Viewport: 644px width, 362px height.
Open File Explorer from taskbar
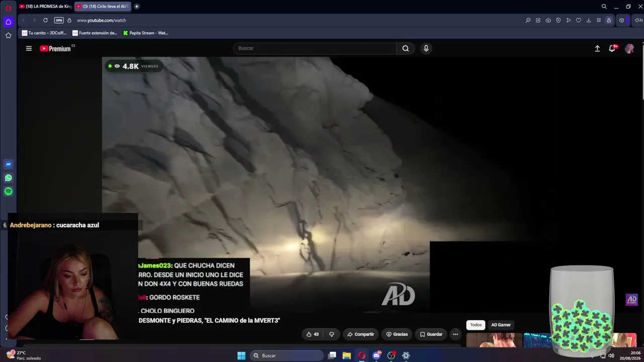pyautogui.click(x=347, y=355)
